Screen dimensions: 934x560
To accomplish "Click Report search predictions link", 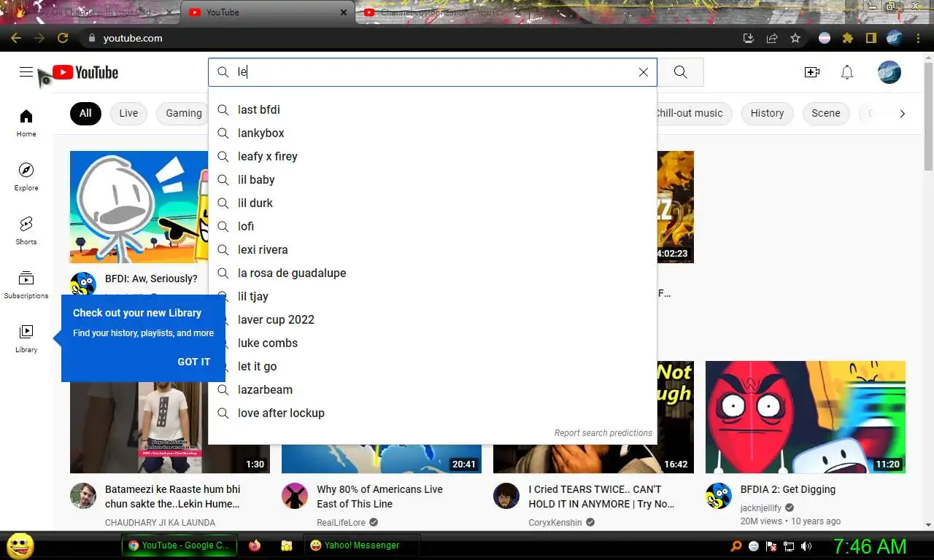I will click(x=603, y=433).
